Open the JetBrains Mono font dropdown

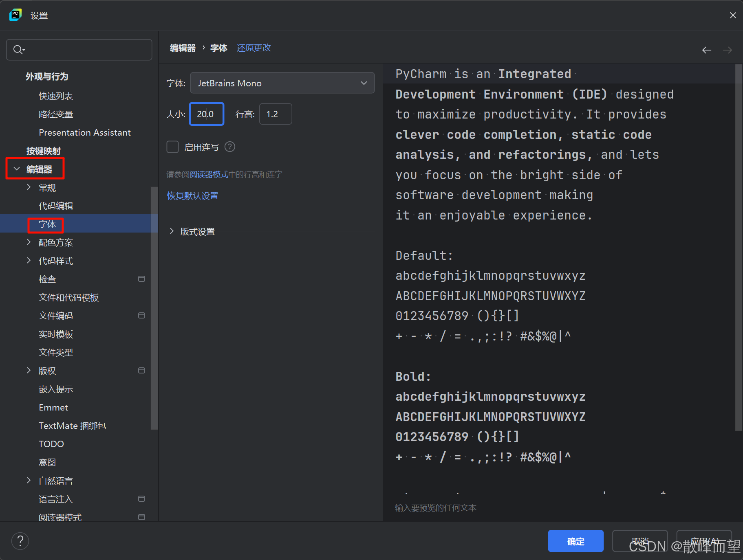(282, 83)
